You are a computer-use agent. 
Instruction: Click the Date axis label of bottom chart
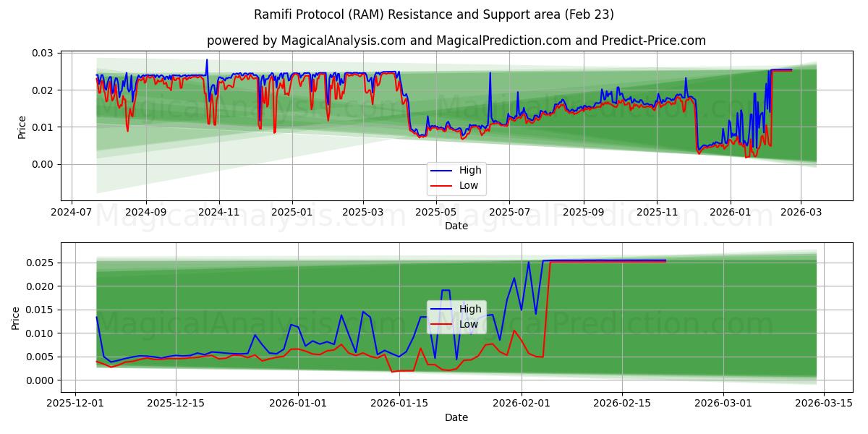coord(458,417)
